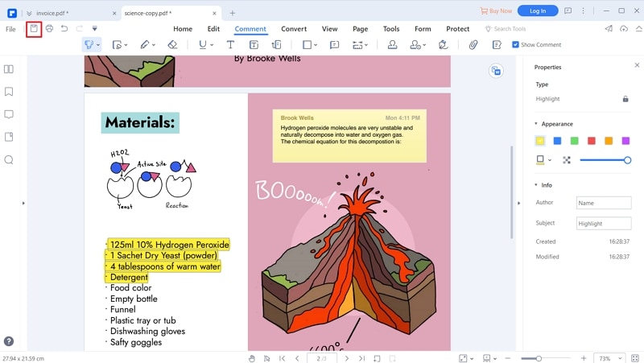Image resolution: width=644 pixels, height=363 pixels.
Task: Choose the red highlight color swatch
Action: pyautogui.click(x=592, y=141)
